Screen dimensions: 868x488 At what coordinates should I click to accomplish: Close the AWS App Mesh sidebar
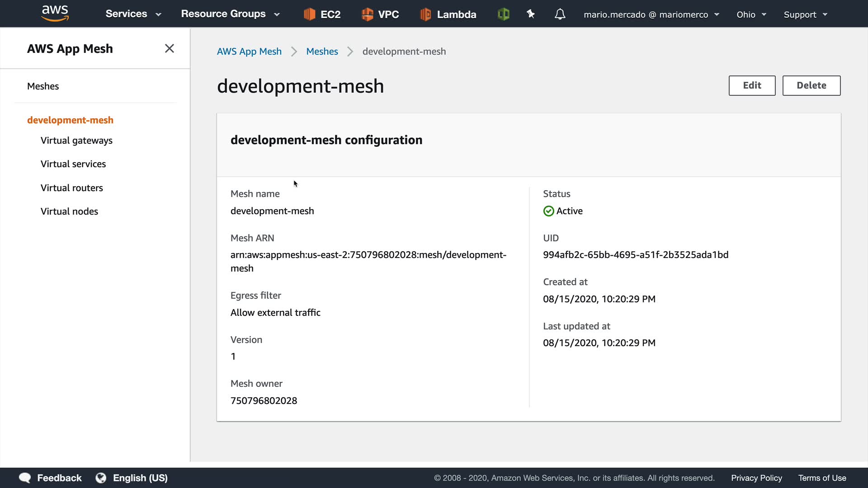coord(170,48)
